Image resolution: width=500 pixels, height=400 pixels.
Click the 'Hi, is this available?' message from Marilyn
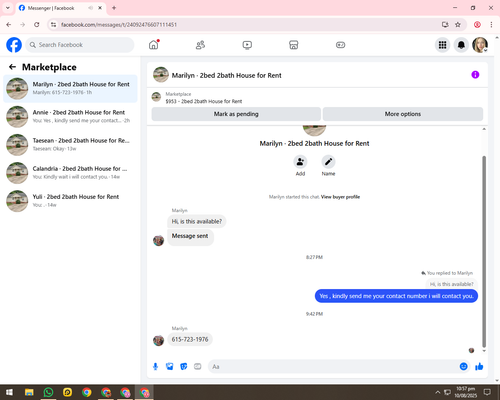(197, 221)
